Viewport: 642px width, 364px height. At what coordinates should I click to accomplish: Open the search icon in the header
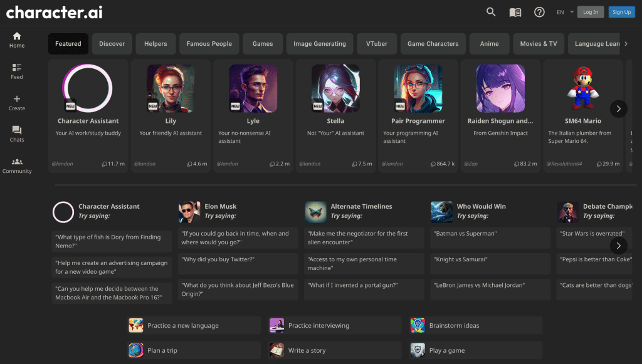(491, 12)
